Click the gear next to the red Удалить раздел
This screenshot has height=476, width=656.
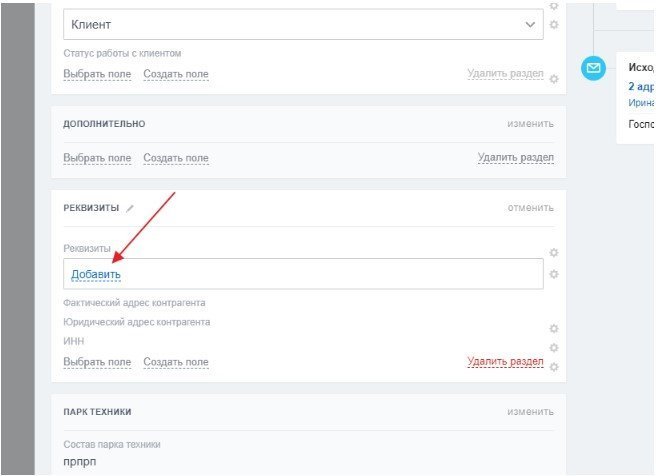point(554,366)
